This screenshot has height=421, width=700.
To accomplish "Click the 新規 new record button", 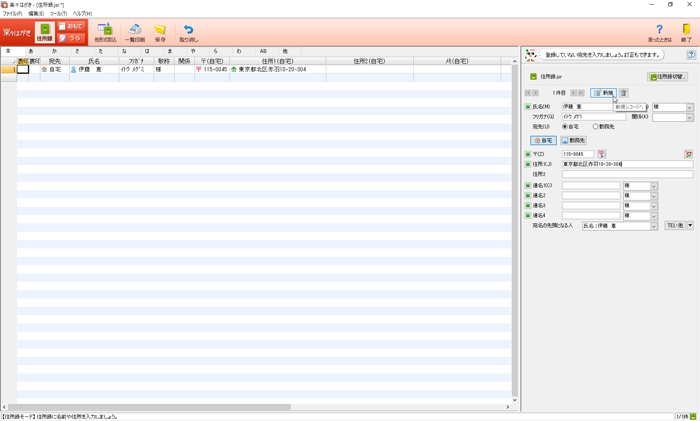I will click(603, 93).
